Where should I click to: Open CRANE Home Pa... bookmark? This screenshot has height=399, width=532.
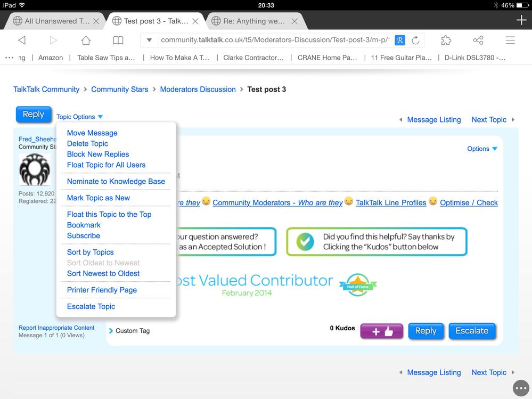pos(327,58)
